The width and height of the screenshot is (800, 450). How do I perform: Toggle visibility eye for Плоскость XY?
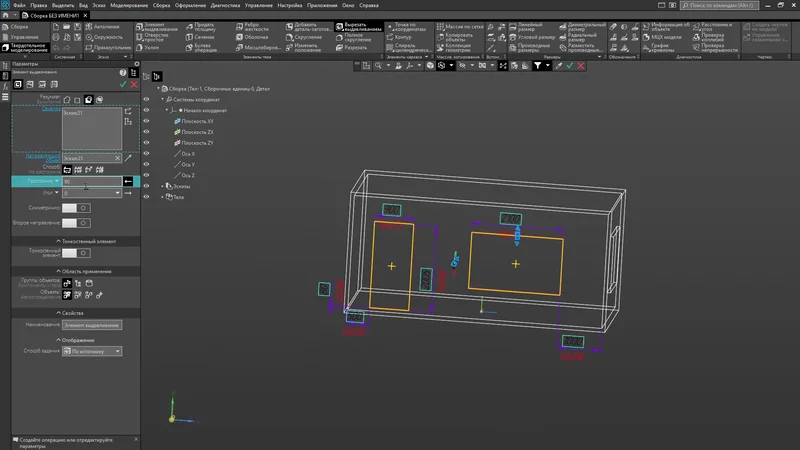click(x=146, y=120)
